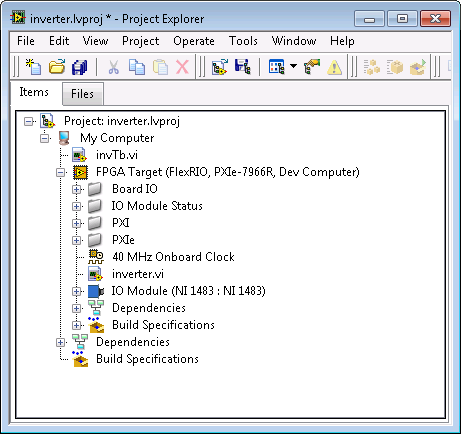Viewport: 461px width, 434px height.
Task: Open the Operate menu
Action: (194, 41)
